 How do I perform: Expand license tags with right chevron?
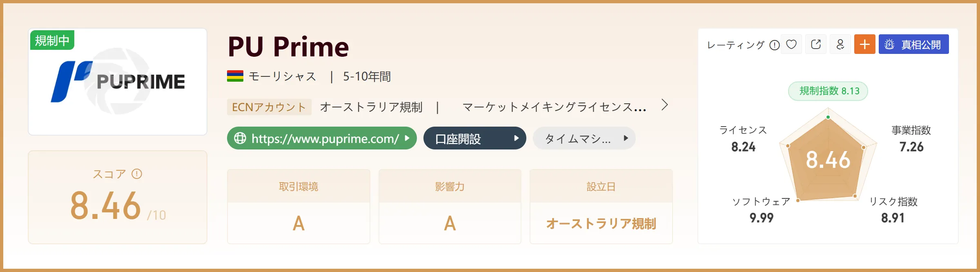pos(665,105)
